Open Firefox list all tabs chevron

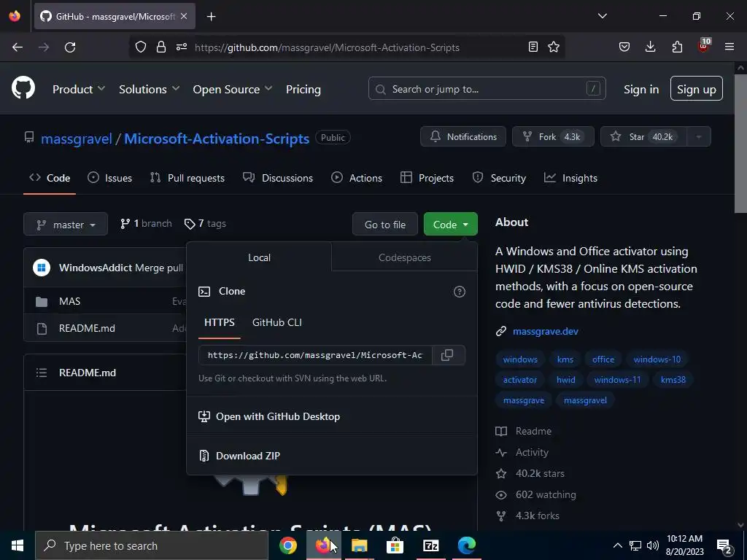602,16
